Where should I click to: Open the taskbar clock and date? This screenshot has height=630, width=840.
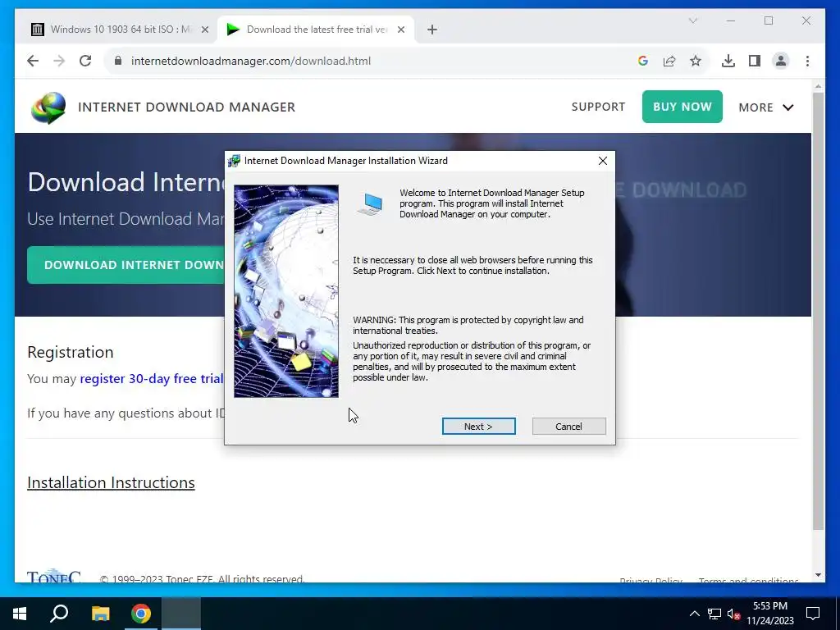[x=770, y=614]
